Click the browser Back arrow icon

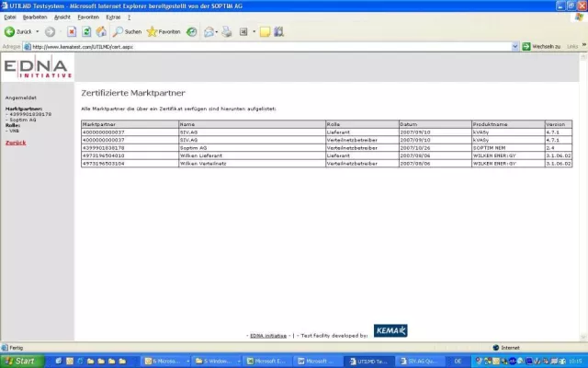[x=10, y=31]
